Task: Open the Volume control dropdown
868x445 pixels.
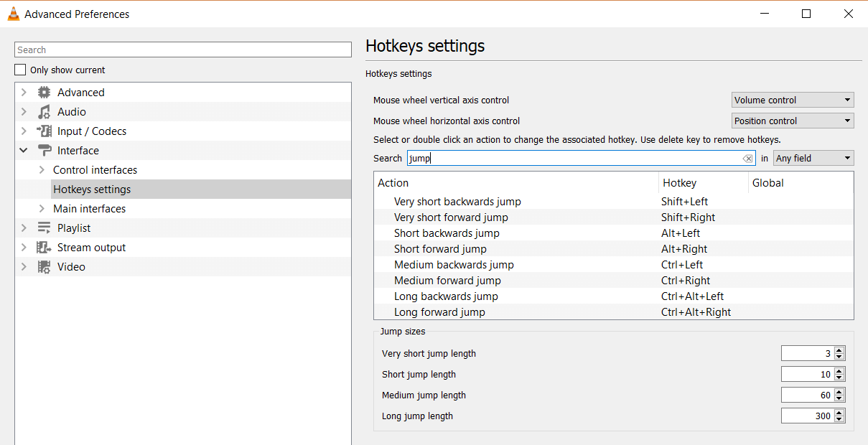Action: 793,100
